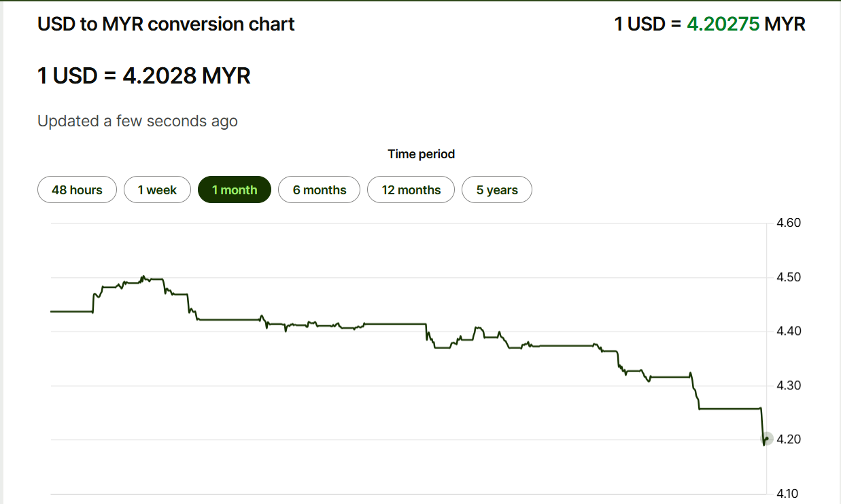Click the USD to MYR conversion chart heading
This screenshot has width=841, height=504.
[166, 24]
